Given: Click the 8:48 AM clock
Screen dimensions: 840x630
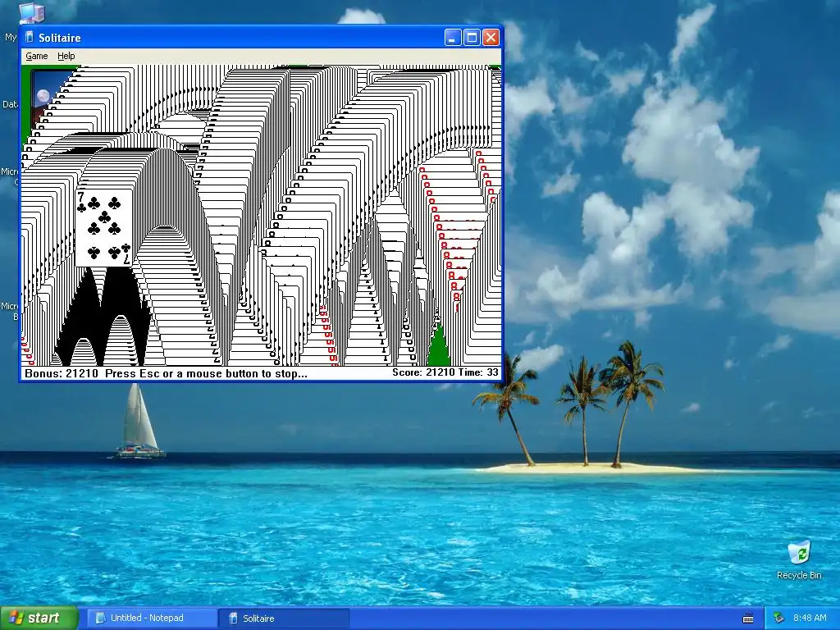Looking at the screenshot, I should pos(810,618).
